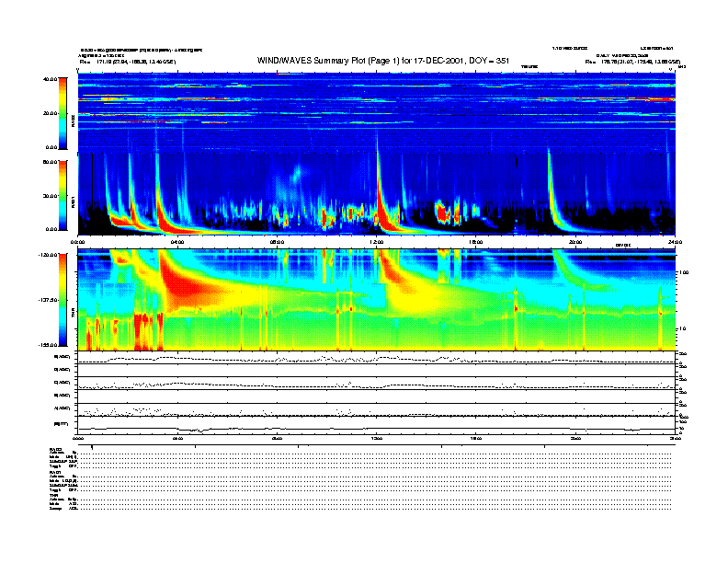Click the 60.00 label on RAD1 color scale
Image resolution: width=728 pixels, height=563 pixels.
coord(50,162)
